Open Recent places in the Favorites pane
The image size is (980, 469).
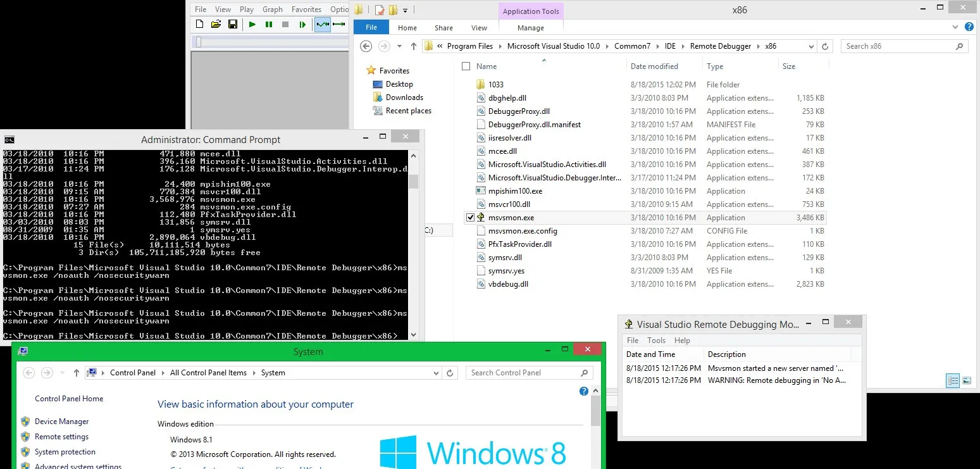pyautogui.click(x=409, y=111)
